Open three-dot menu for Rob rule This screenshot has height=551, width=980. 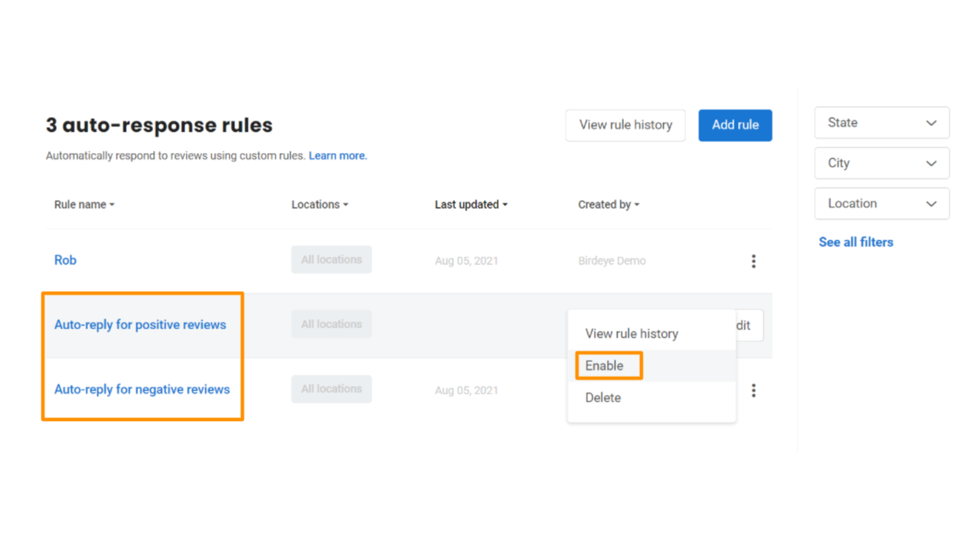click(753, 261)
